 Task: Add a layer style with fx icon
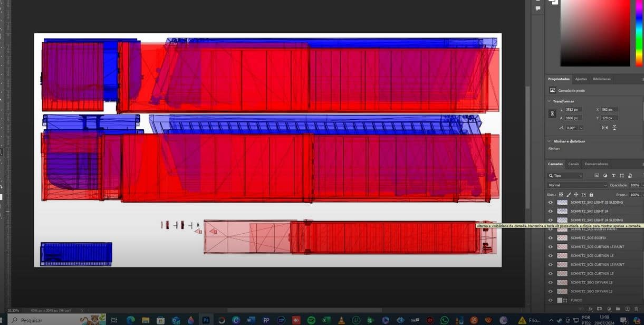pos(590,309)
